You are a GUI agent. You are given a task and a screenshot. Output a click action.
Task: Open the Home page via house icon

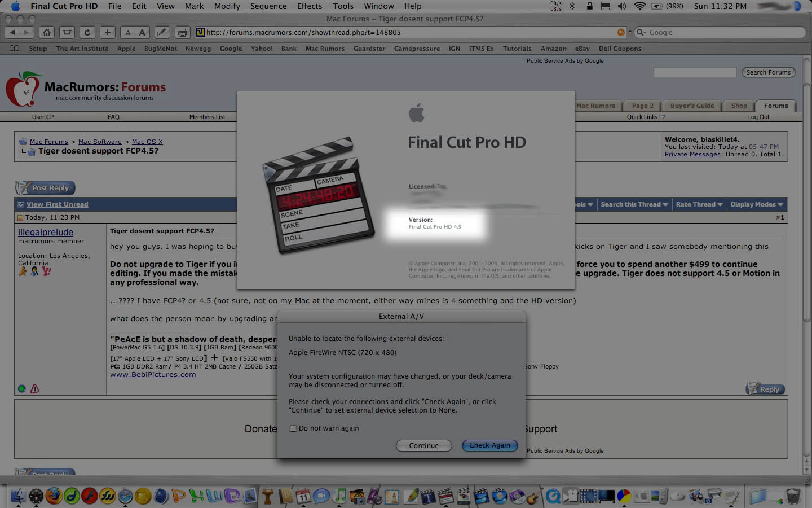[47, 33]
